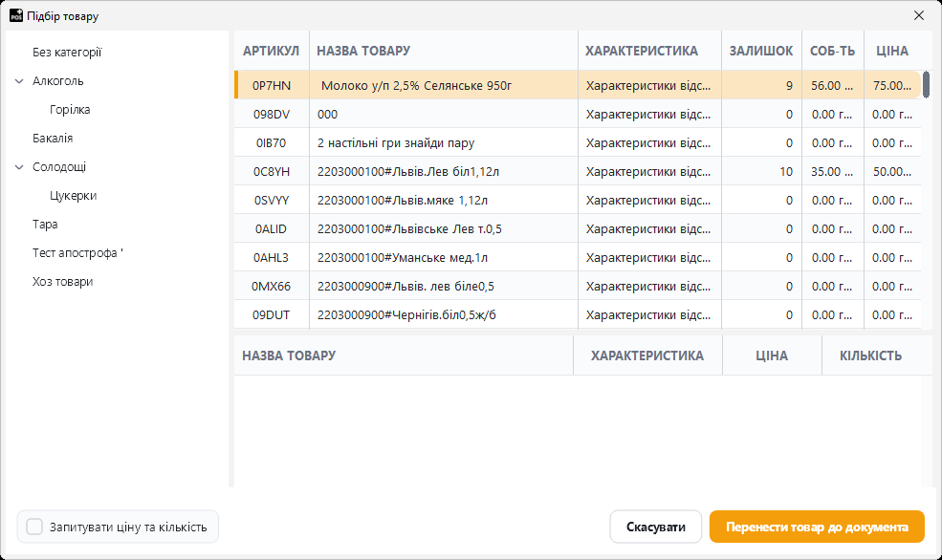Image resolution: width=942 pixels, height=560 pixels.
Task: Sort by the АРТИКУЛ column header
Action: click(x=271, y=51)
